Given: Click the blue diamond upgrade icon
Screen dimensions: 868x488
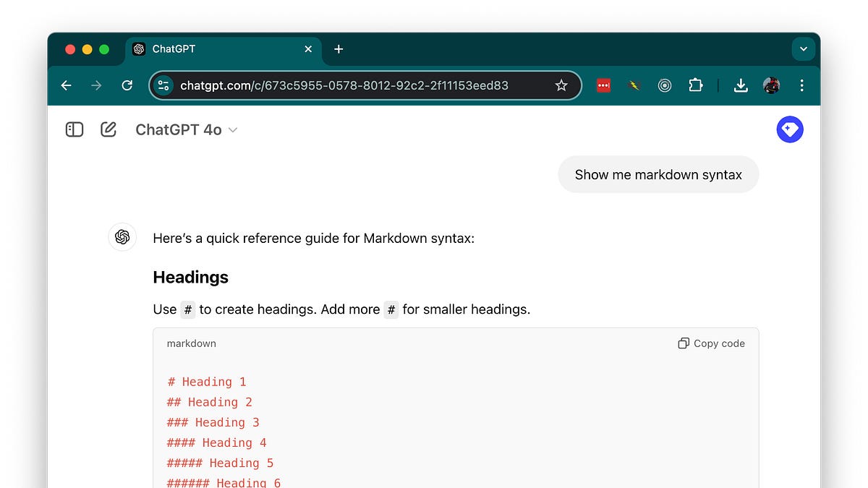Looking at the screenshot, I should coord(790,129).
